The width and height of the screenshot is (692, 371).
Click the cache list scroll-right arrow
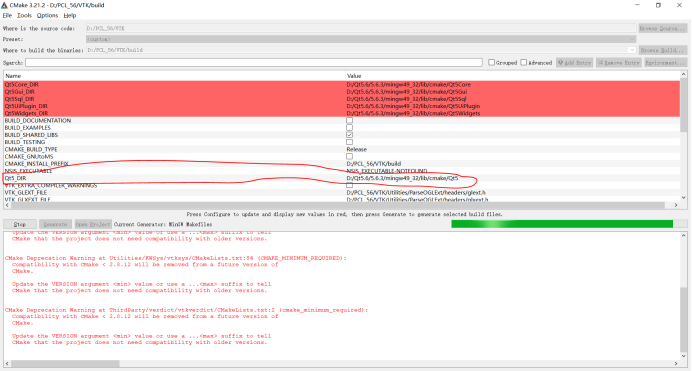pos(676,205)
